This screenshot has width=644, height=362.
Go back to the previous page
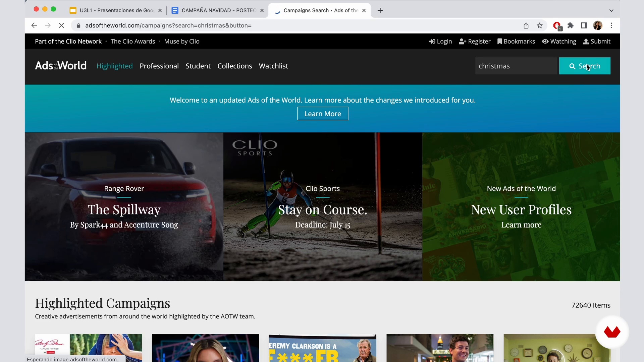coord(34,25)
